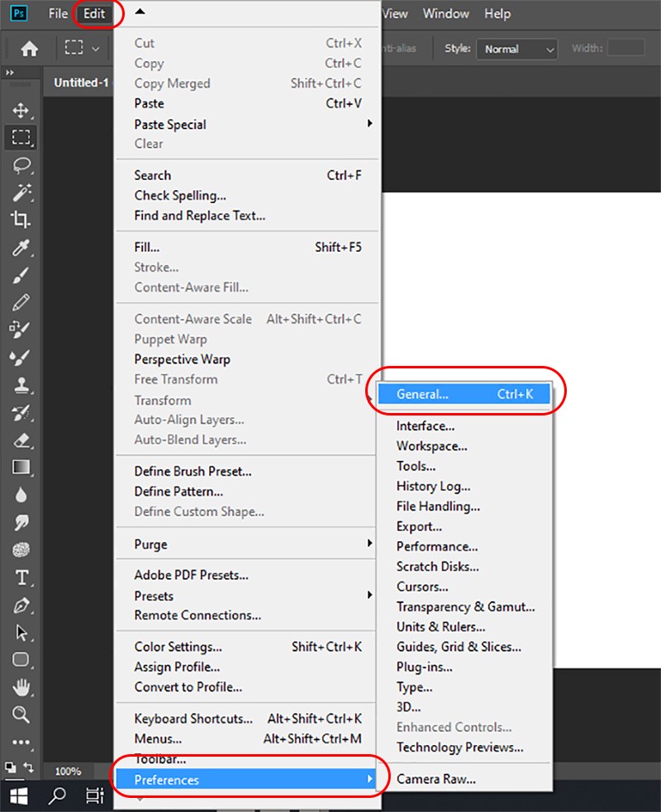Image resolution: width=661 pixels, height=812 pixels.
Task: Open the Edit Toolbar three-dots menu
Action: 21,742
